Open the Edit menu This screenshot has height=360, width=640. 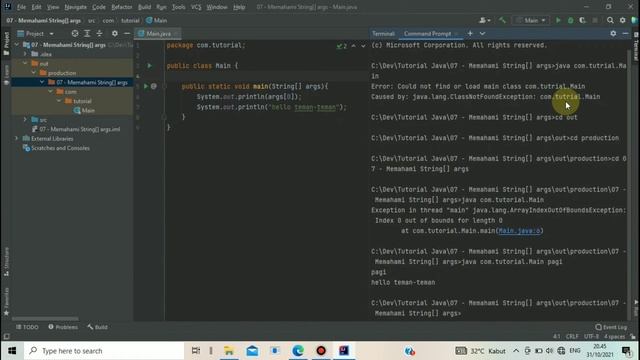tap(36, 7)
